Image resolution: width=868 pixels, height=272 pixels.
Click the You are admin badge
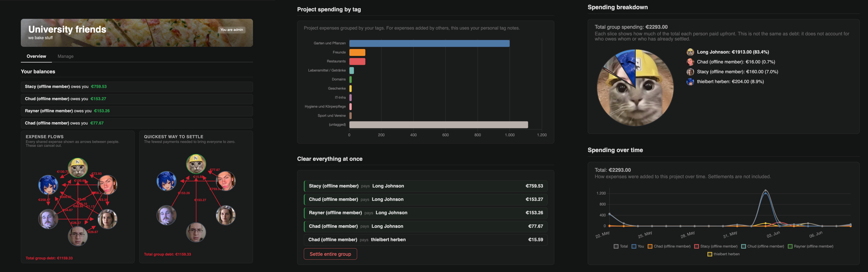tap(232, 30)
